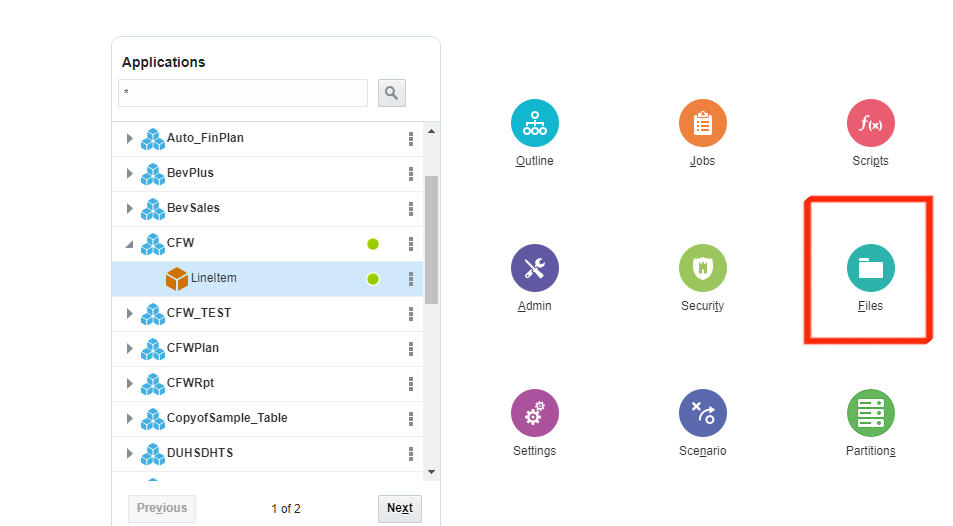
Task: Click the scroll down arrow in applications list
Action: coord(432,471)
